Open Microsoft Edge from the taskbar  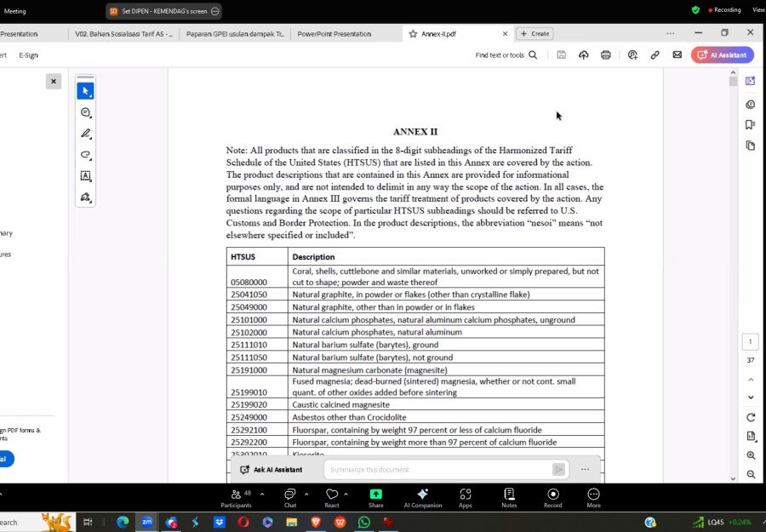(123, 523)
